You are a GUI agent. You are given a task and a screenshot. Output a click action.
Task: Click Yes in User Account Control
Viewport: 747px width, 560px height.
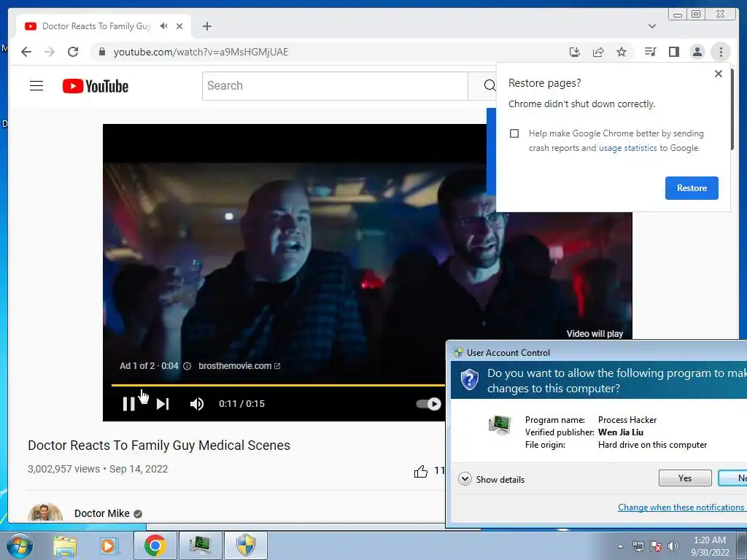coord(685,478)
